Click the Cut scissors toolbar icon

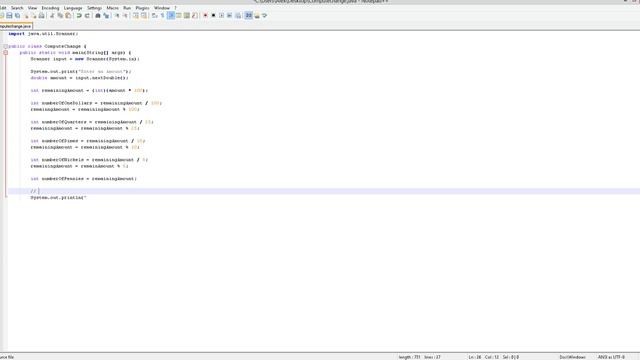click(52, 16)
